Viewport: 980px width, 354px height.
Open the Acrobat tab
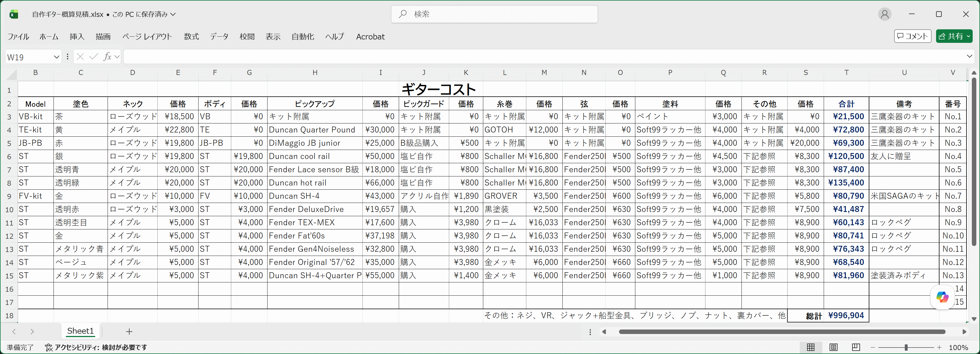(370, 37)
